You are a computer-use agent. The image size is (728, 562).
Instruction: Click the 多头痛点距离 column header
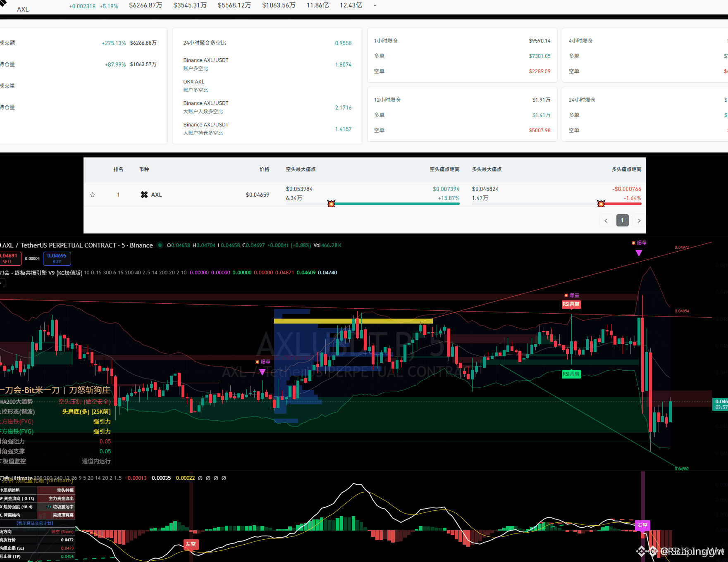[x=626, y=169]
